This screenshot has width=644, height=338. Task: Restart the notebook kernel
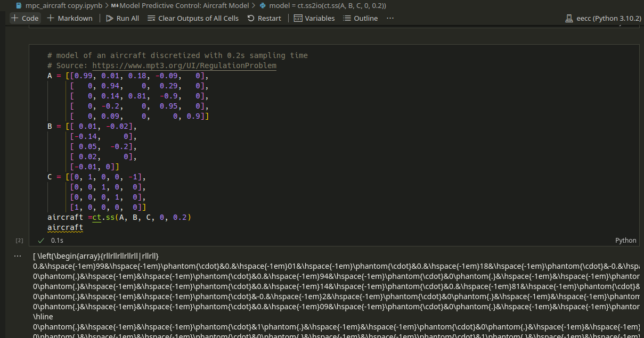tap(264, 18)
